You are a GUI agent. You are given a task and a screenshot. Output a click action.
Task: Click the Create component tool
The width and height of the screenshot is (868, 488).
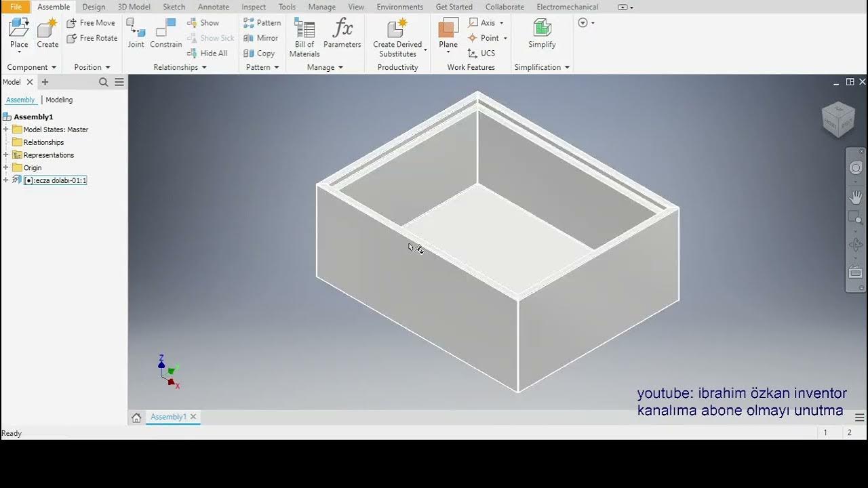[x=47, y=34]
